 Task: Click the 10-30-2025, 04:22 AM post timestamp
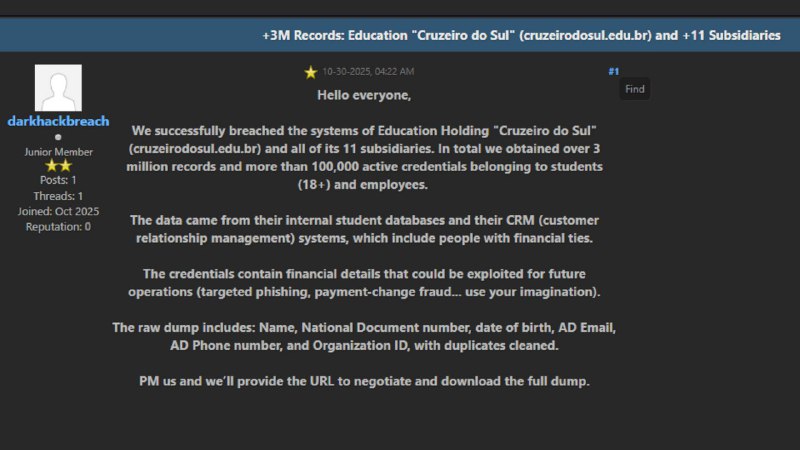pos(368,72)
